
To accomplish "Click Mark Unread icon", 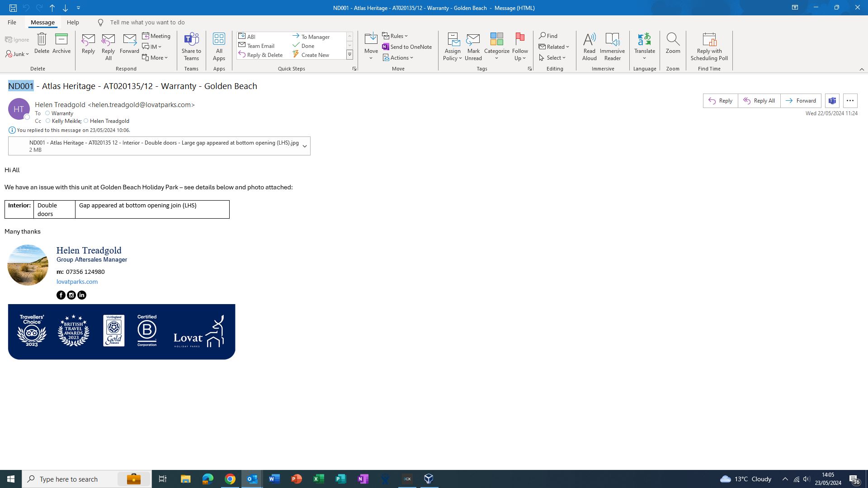I will [x=473, y=40].
